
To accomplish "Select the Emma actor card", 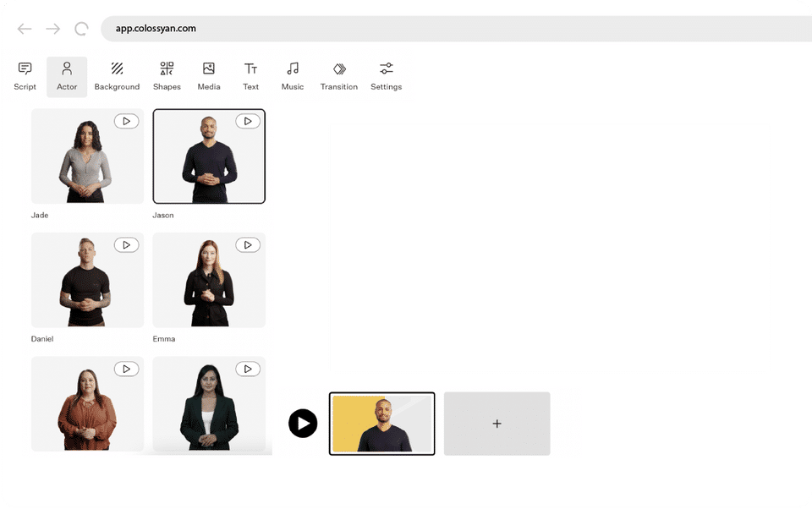I will coord(209,280).
